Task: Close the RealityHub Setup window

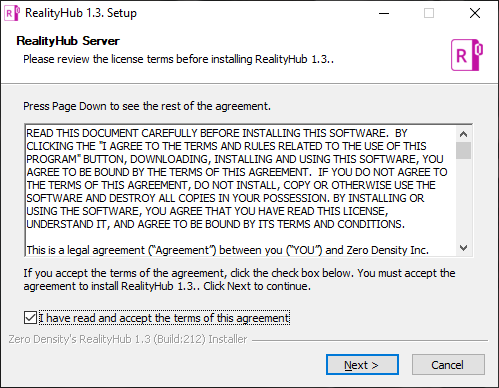Action: pyautogui.click(x=475, y=13)
